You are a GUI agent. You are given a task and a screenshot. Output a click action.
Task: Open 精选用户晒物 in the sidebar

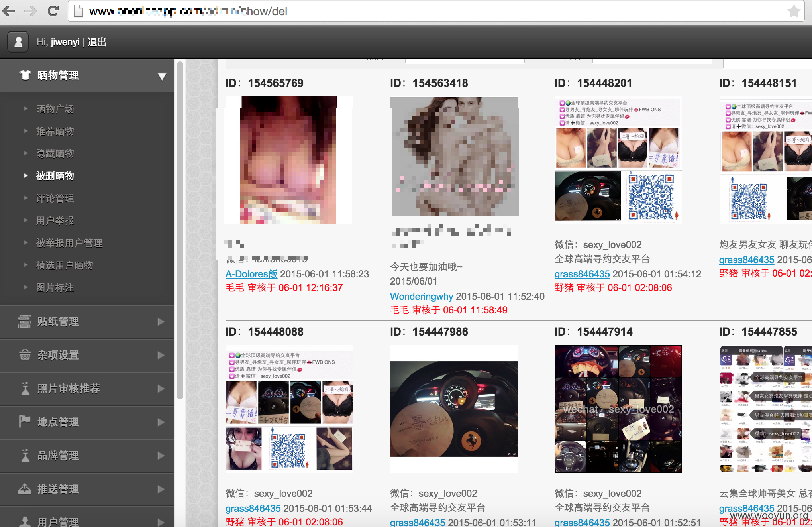tap(65, 265)
